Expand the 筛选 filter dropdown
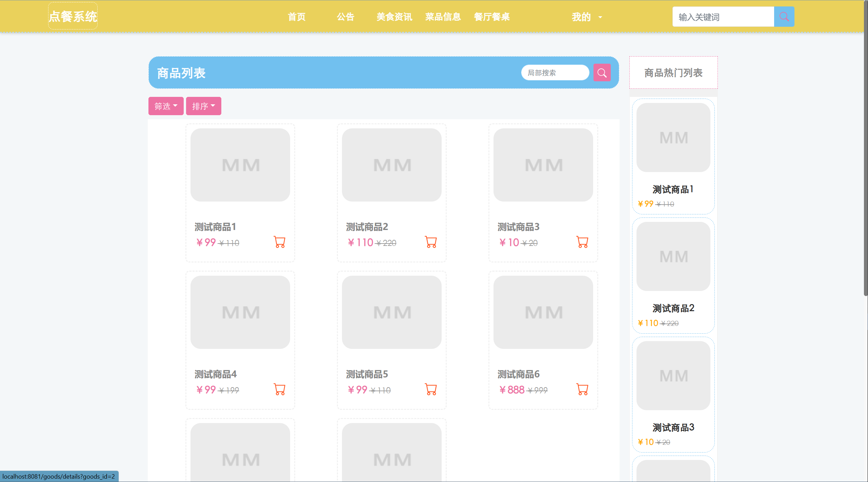 pyautogui.click(x=166, y=106)
